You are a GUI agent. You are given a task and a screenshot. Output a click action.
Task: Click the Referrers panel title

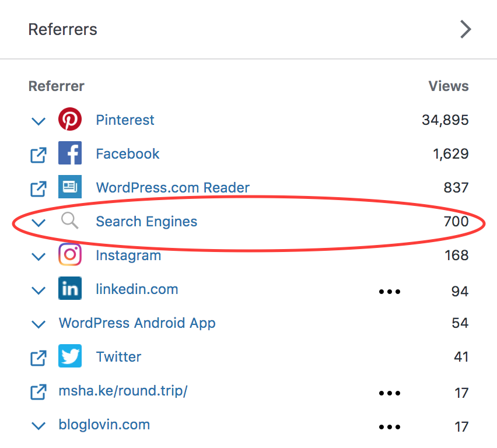pos(63,29)
